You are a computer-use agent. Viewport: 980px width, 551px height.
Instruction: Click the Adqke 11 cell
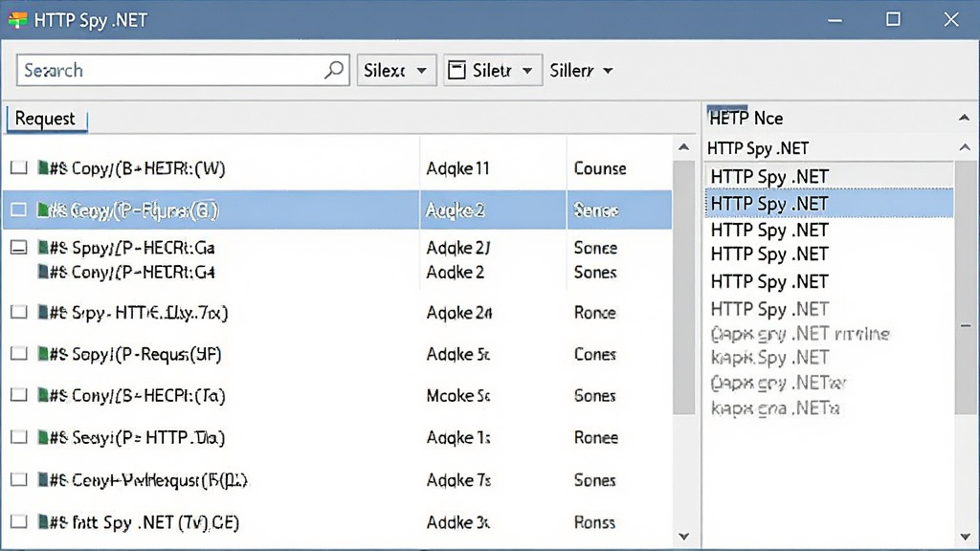click(x=457, y=168)
